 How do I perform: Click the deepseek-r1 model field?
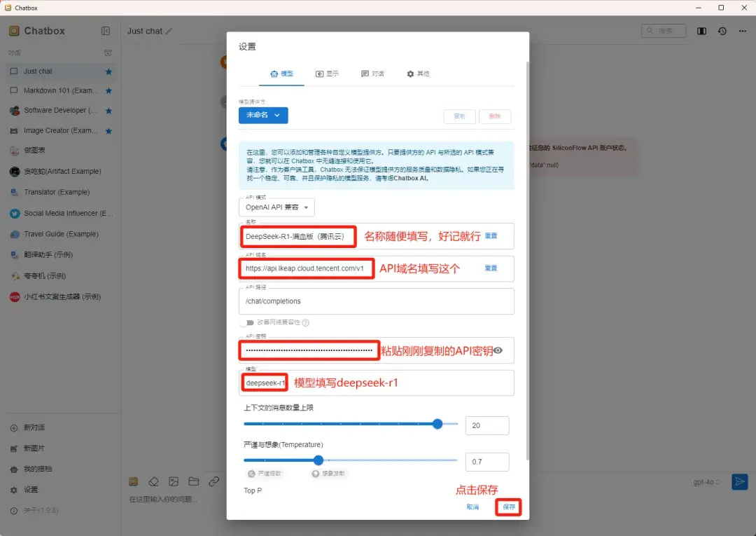pyautogui.click(x=376, y=383)
